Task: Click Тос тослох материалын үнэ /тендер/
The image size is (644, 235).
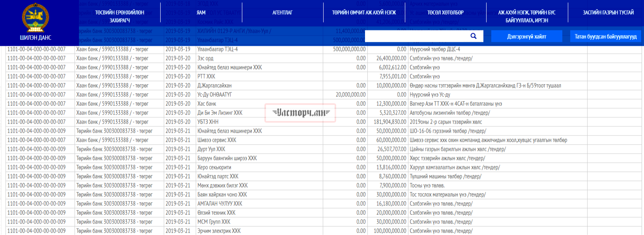Action: pyautogui.click(x=447, y=195)
